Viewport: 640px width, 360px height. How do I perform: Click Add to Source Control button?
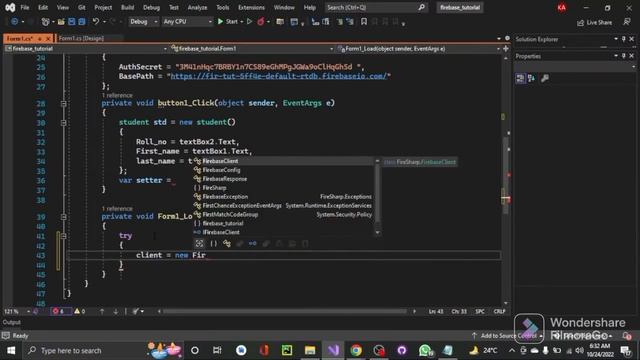pos(508,336)
